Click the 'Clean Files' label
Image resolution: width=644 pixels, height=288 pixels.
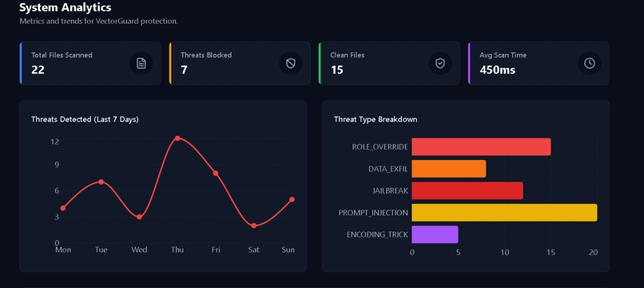point(347,54)
